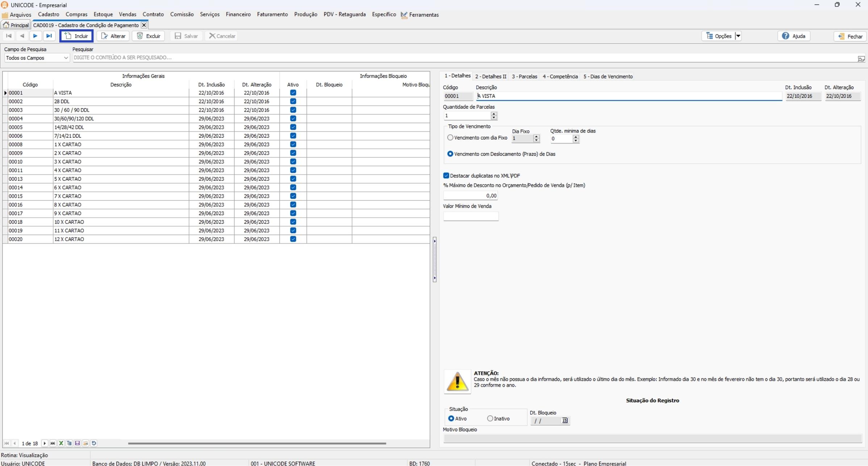The image size is (868, 466).
Task: Go to last record in top toolbar
Action: [x=49, y=36]
